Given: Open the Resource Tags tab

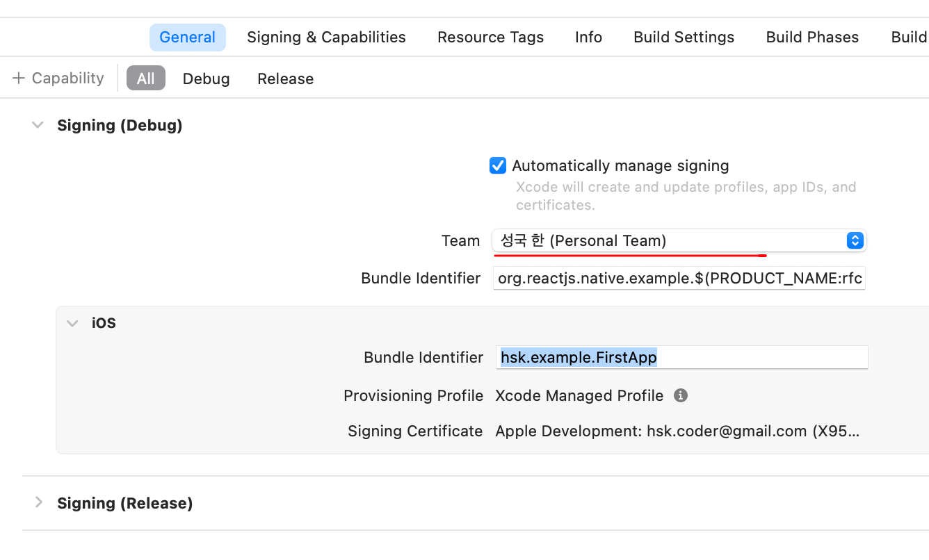Looking at the screenshot, I should point(490,38).
